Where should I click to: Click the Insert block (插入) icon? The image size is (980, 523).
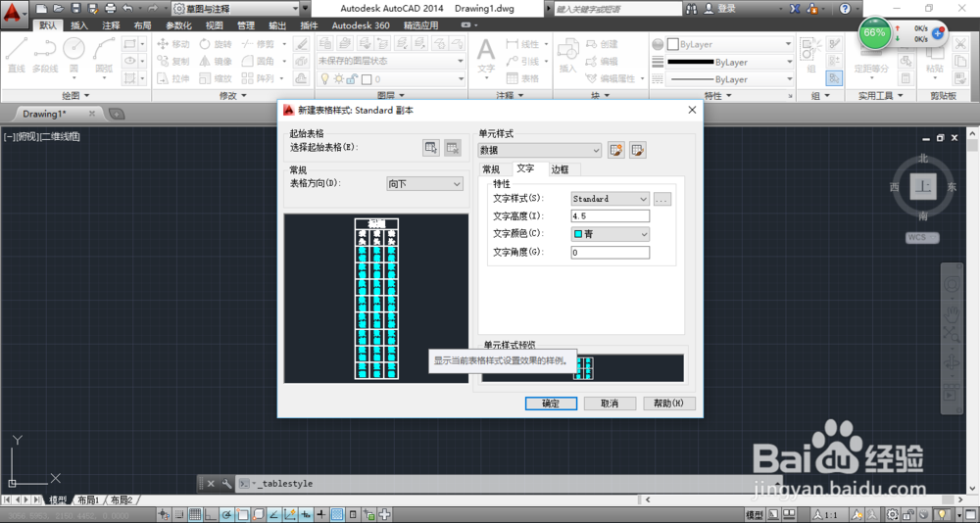568,56
